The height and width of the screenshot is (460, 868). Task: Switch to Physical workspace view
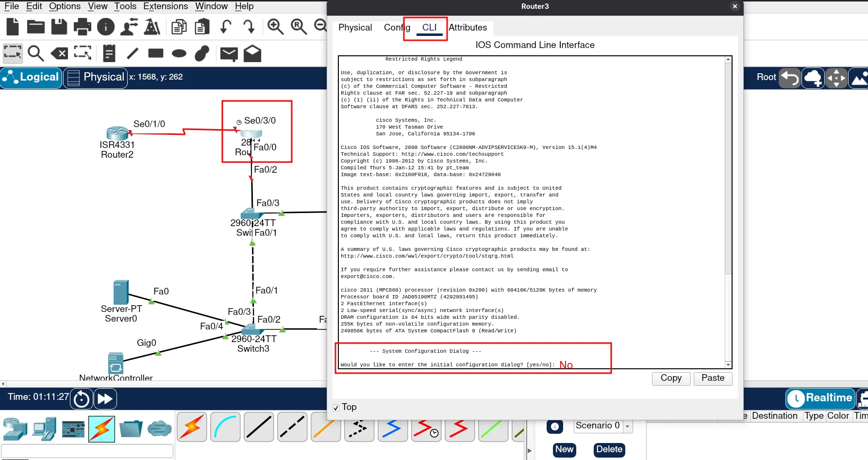point(95,77)
